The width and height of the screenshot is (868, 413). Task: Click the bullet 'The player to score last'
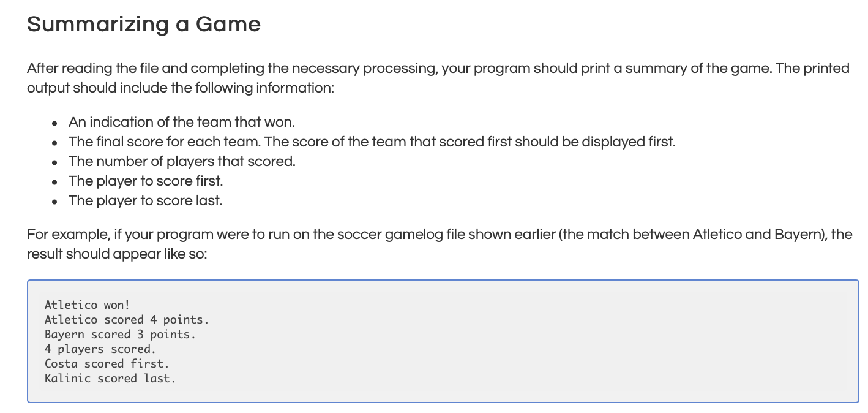click(x=145, y=201)
